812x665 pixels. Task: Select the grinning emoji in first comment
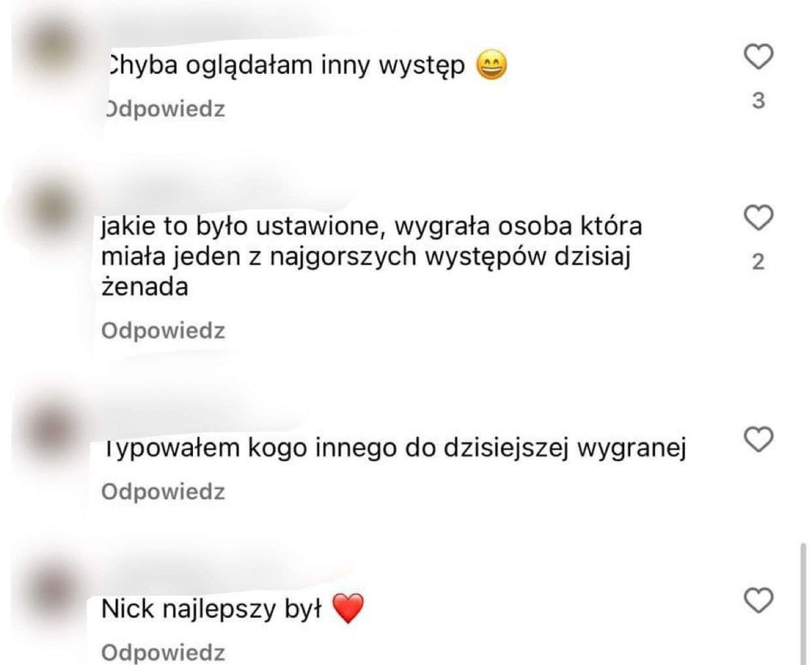492,66
